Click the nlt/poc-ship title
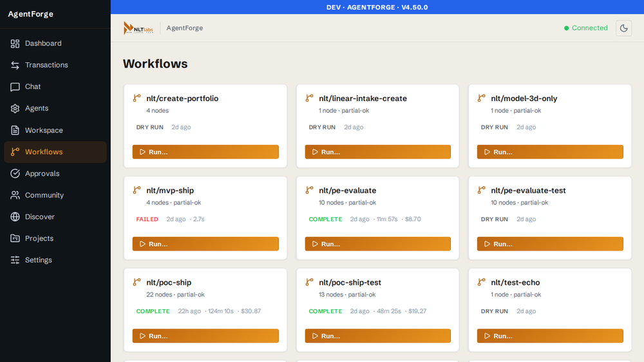Viewport: 644px width, 362px height. [x=169, y=283]
